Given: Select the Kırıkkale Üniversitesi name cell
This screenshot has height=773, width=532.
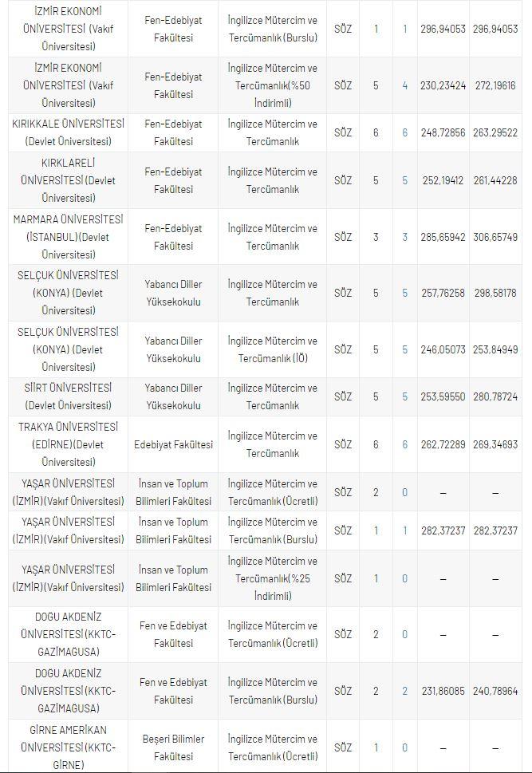Looking at the screenshot, I should pyautogui.click(x=68, y=133).
